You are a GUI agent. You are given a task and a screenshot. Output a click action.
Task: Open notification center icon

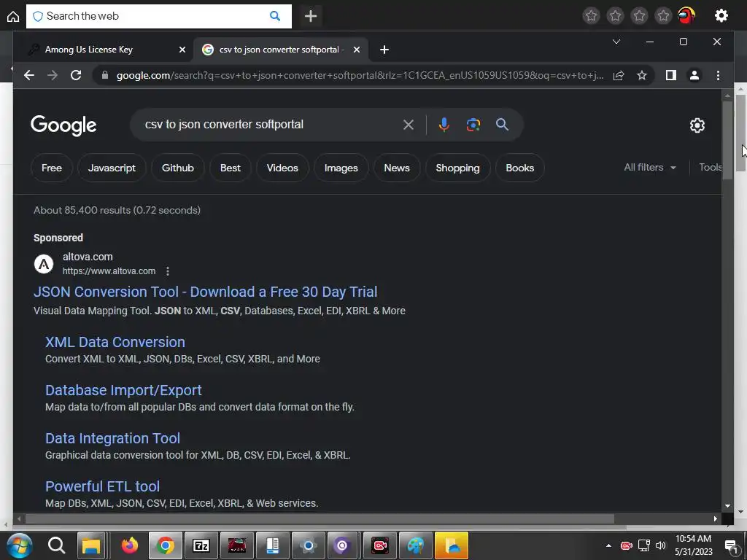click(x=732, y=546)
